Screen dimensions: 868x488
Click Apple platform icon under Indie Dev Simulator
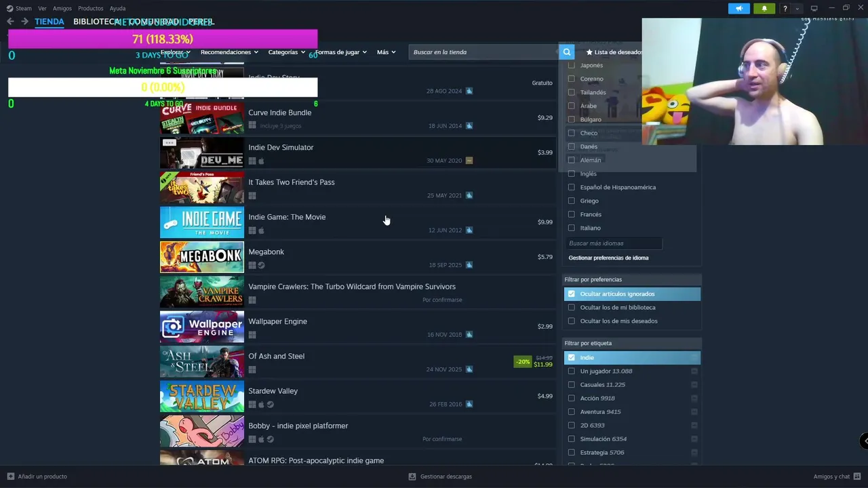(x=261, y=161)
